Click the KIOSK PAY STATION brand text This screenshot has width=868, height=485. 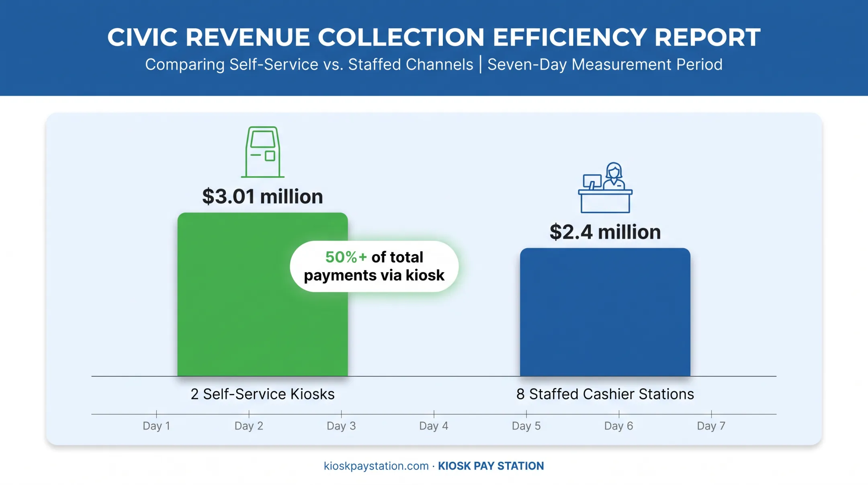pyautogui.click(x=491, y=466)
